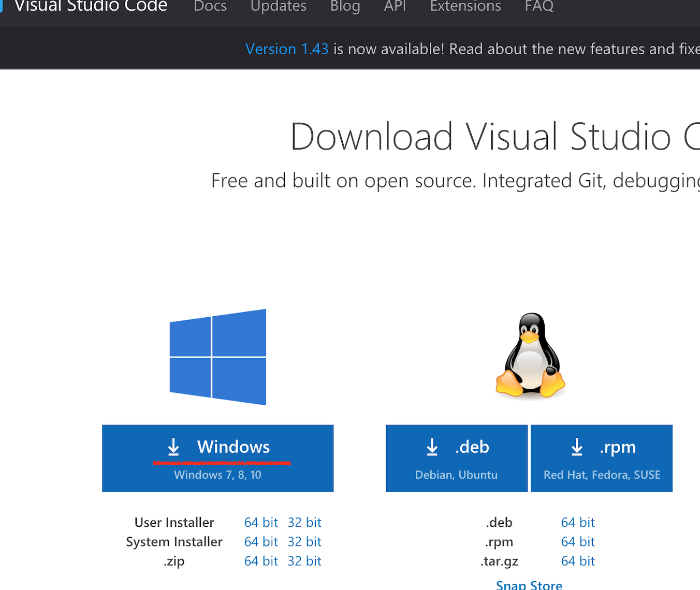Download the System Installer 64 bit
Image resolution: width=700 pixels, height=590 pixels.
coord(261,542)
